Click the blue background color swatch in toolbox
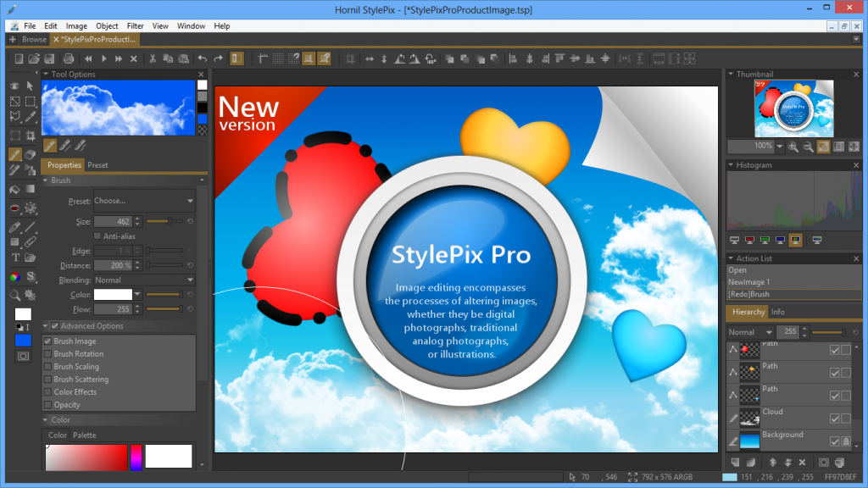Screen dimensions: 868x488 point(23,341)
